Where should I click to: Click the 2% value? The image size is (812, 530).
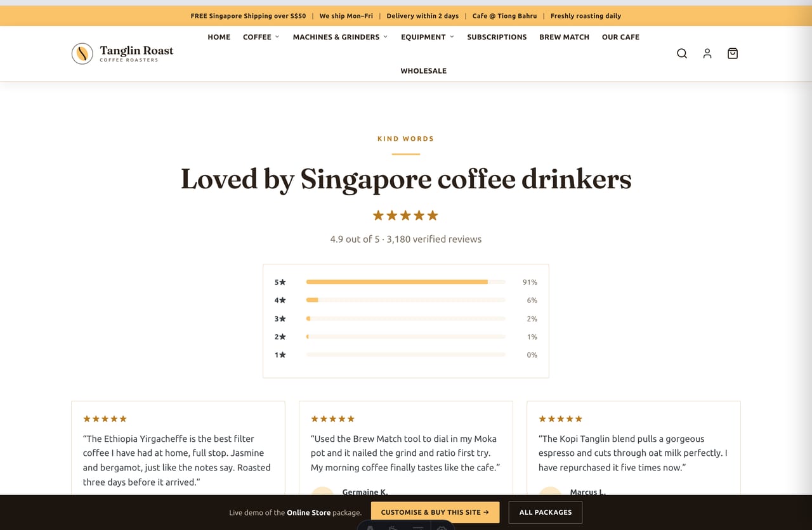pyautogui.click(x=532, y=319)
